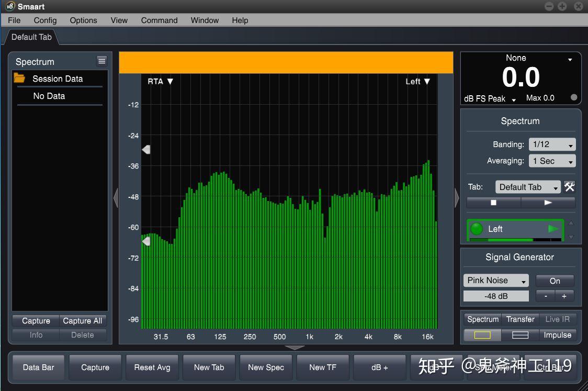Open the Options menu
This screenshot has width=588, height=391.
tap(83, 20)
